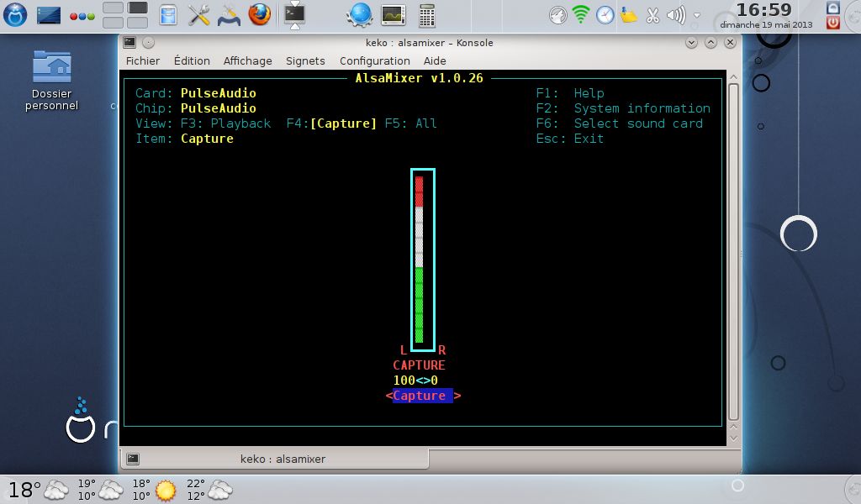This screenshot has width=861, height=504.
Task: Open the speaker volume tray icon
Action: click(x=676, y=15)
